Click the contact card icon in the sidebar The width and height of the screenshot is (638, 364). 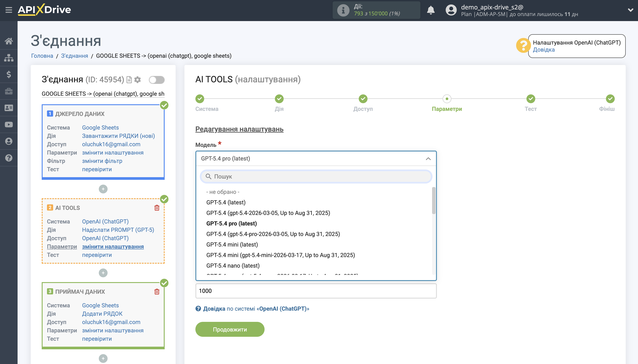tap(9, 108)
